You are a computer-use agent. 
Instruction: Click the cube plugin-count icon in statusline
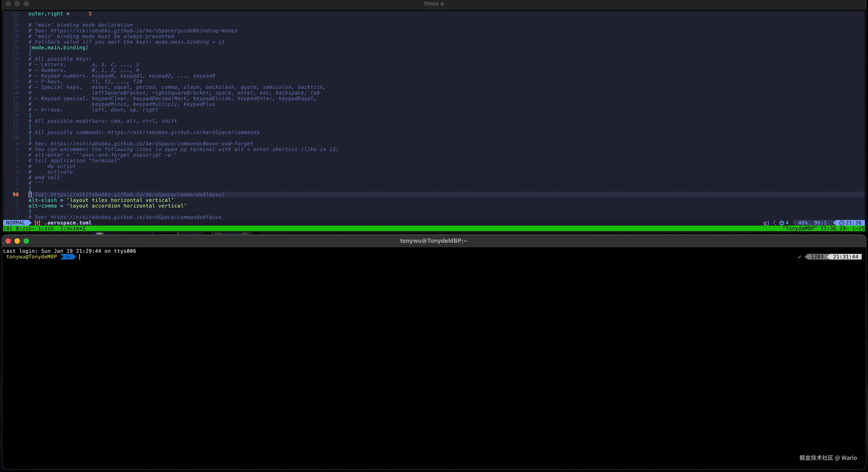[782, 223]
